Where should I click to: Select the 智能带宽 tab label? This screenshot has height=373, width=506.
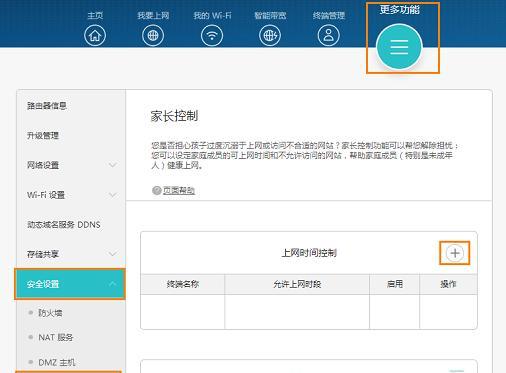coord(270,15)
